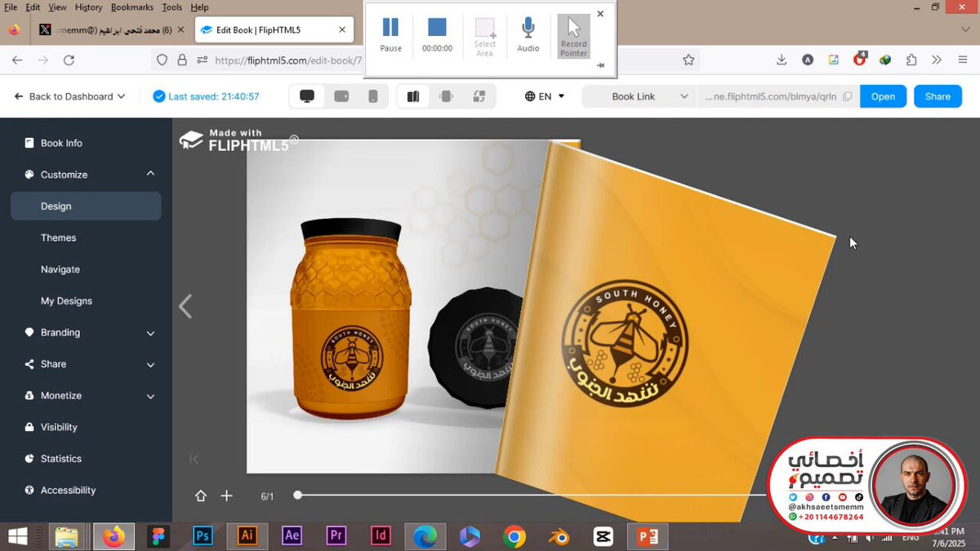
Task: Select desktop preview mode
Action: [x=307, y=96]
